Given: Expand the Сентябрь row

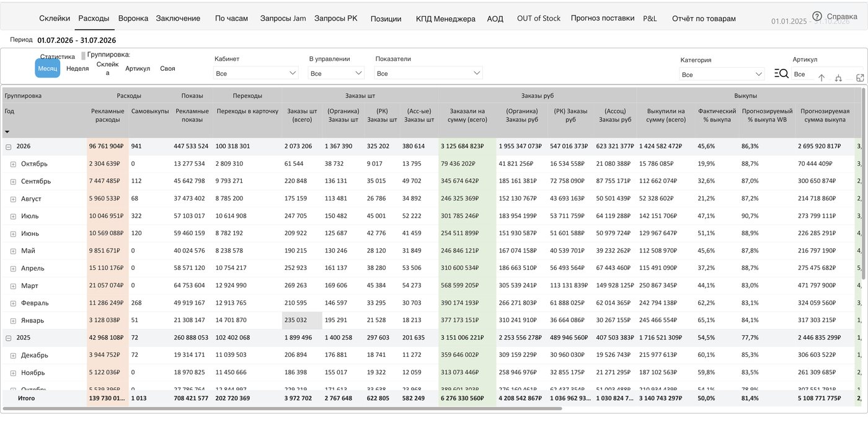Looking at the screenshot, I should pyautogui.click(x=13, y=182).
